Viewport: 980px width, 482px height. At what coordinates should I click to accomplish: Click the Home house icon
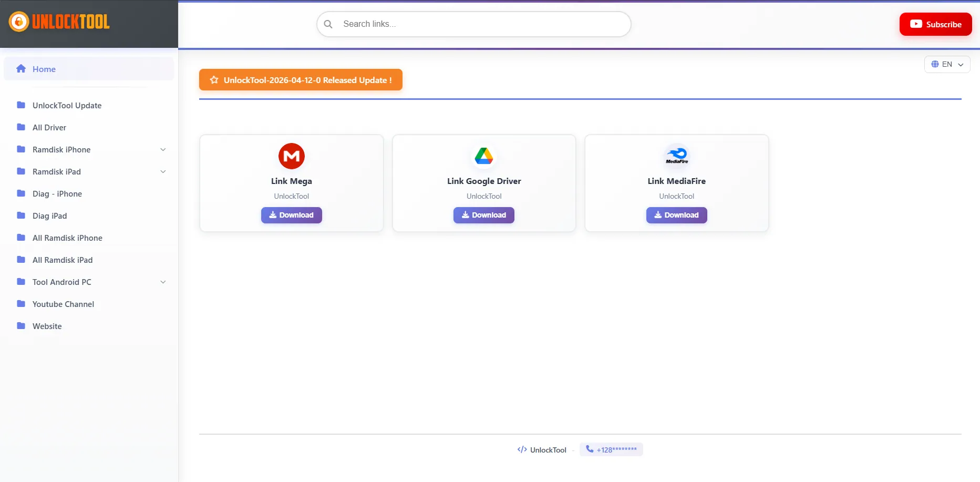pyautogui.click(x=21, y=69)
